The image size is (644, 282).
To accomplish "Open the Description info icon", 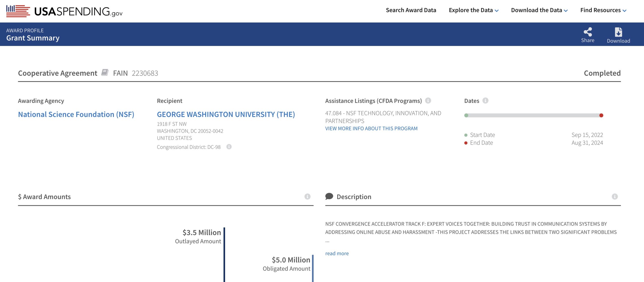I will 615,197.
